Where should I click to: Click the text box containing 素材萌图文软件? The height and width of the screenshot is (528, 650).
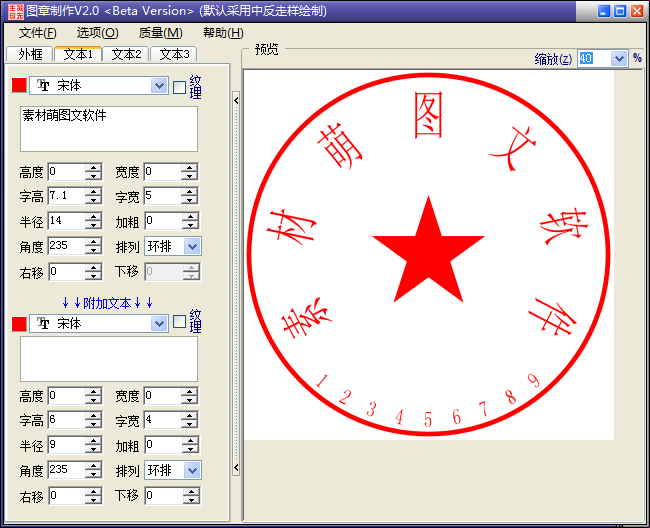[109, 128]
